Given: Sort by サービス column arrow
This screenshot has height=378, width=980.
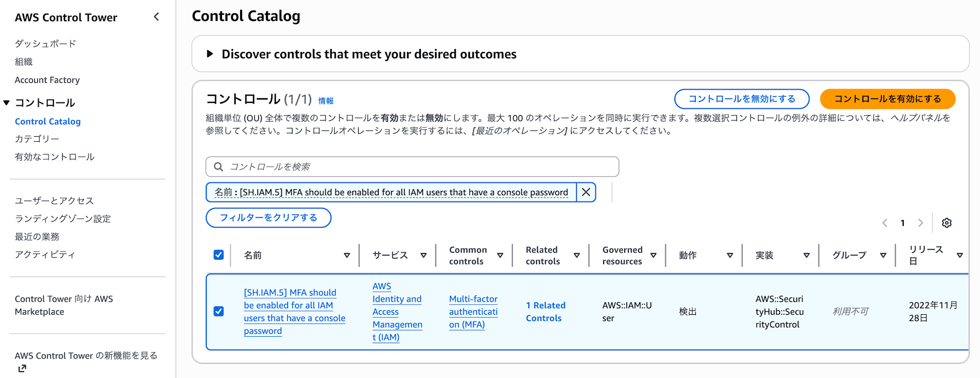Looking at the screenshot, I should click(x=423, y=255).
